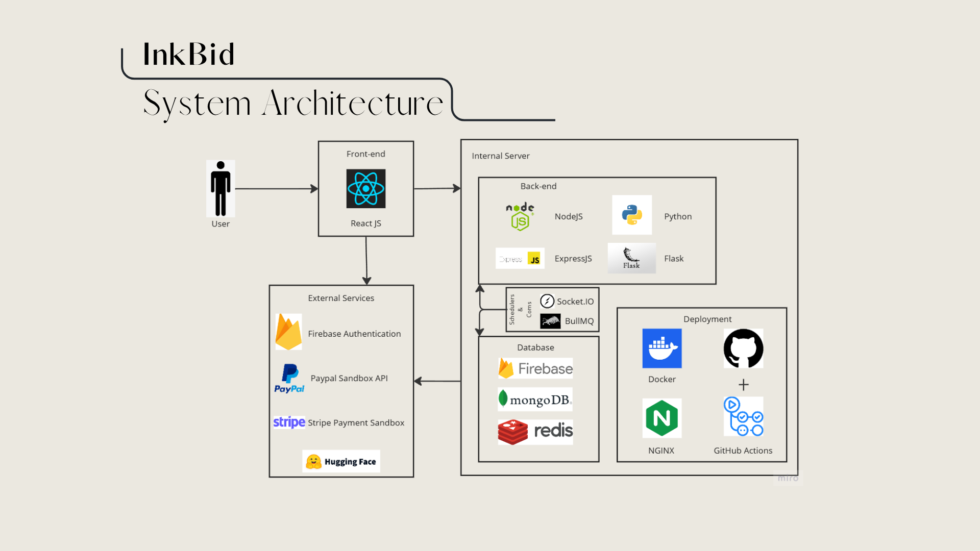980x551 pixels.
Task: Click the User stick figure
Action: (220, 189)
